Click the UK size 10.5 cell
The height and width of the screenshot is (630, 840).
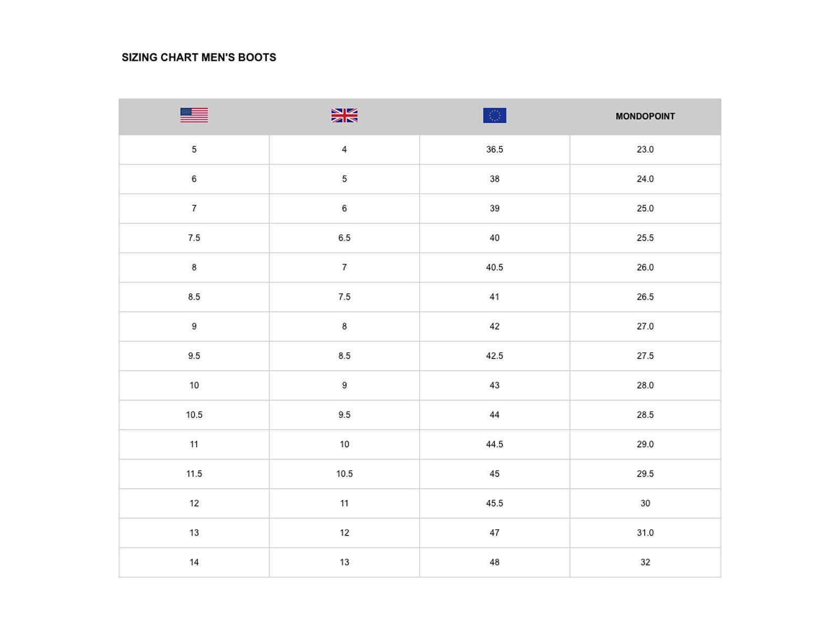click(344, 474)
